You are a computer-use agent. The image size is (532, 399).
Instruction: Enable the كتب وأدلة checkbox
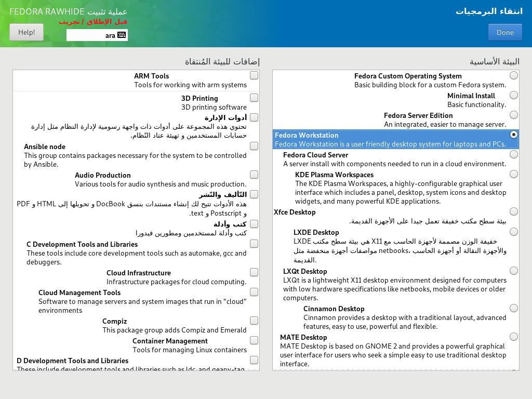pyautogui.click(x=254, y=224)
